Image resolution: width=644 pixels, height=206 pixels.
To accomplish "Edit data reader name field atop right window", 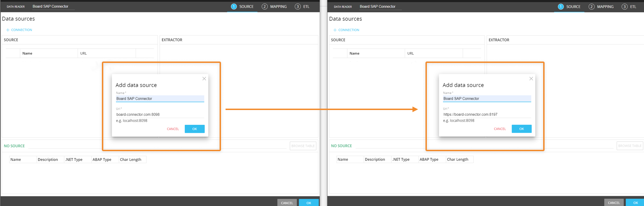I will point(380,6).
